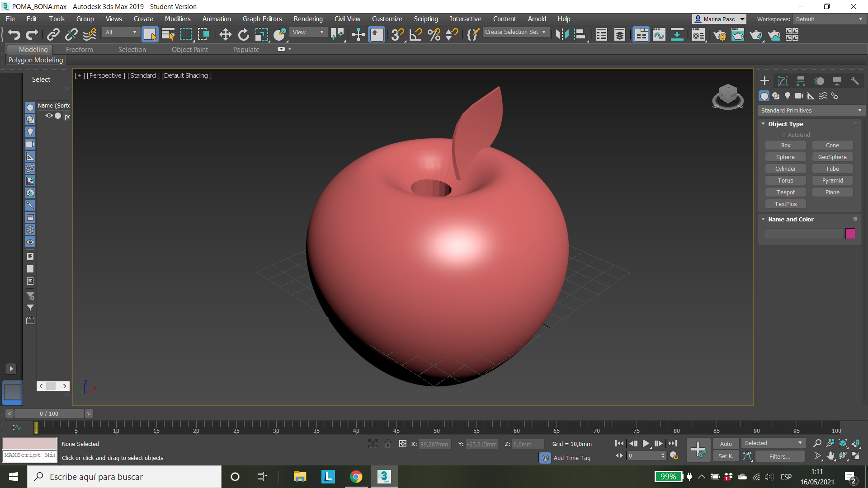Open the Rendered Frame Window icon
Screen dimensions: 868x488
click(737, 34)
